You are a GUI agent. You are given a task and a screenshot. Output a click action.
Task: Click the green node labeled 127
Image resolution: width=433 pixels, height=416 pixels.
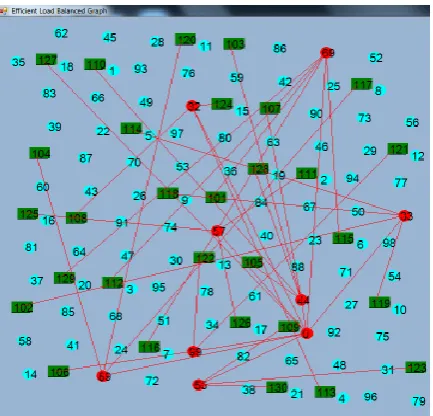47,59
